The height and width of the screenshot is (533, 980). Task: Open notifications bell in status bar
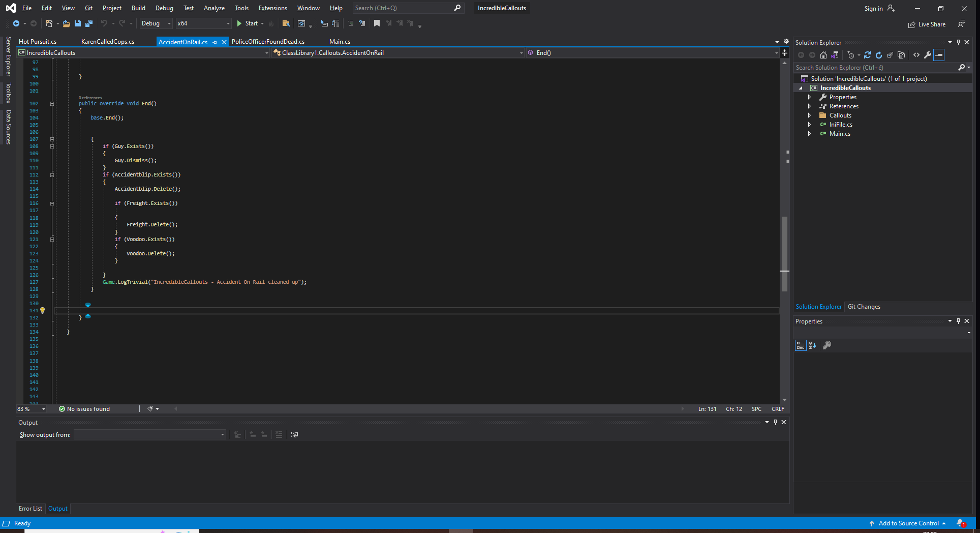click(x=960, y=523)
